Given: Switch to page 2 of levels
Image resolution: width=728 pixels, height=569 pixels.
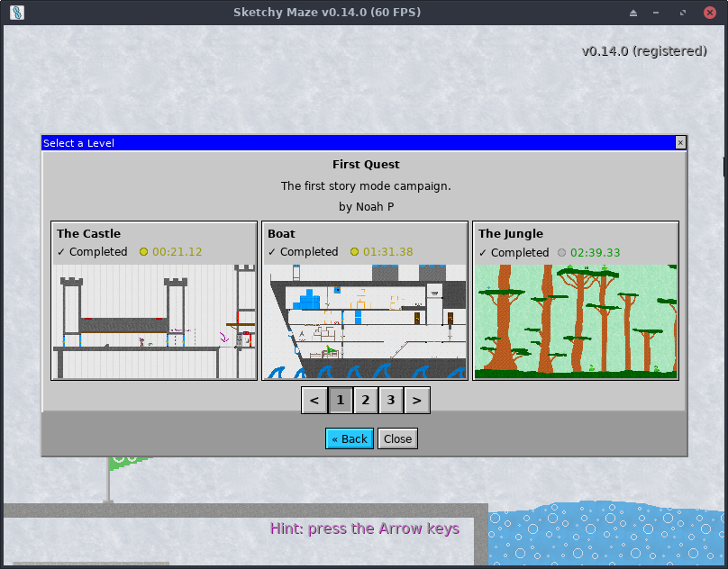Looking at the screenshot, I should (365, 401).
